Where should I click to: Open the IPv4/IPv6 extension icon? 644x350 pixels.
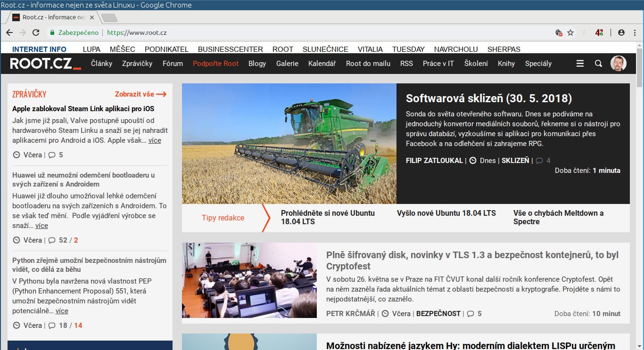599,33
